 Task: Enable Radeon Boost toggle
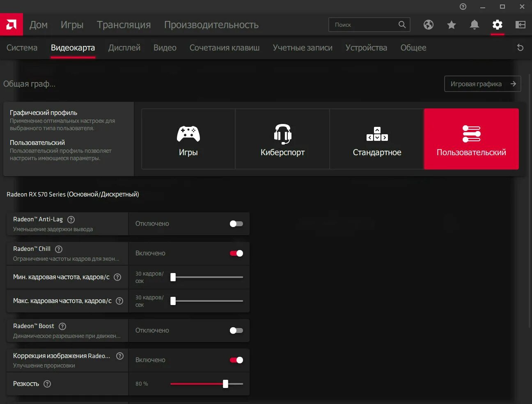(x=236, y=331)
